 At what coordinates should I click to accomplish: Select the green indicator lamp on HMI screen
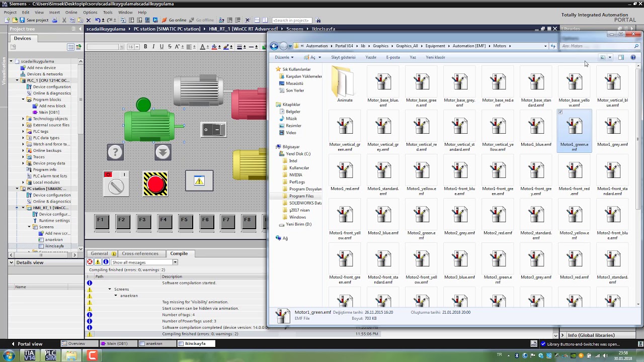click(143, 105)
